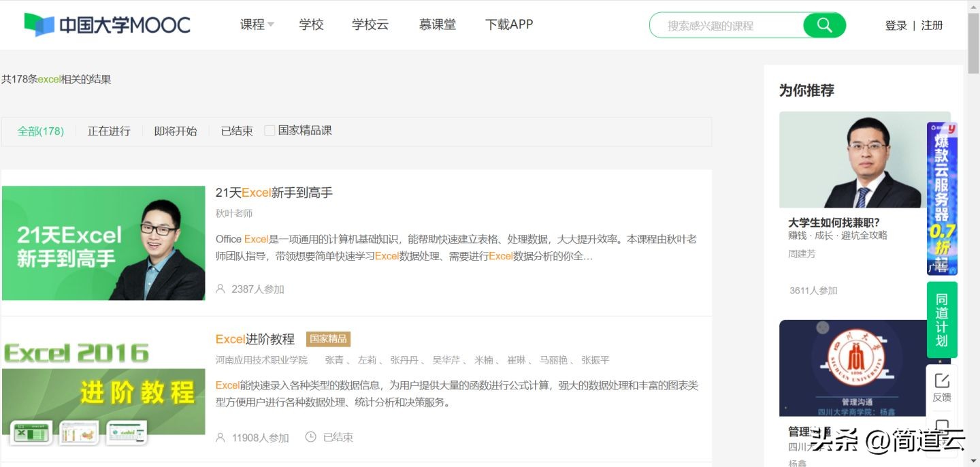This screenshot has height=467, width=980.
Task: Click the 中国大学MOOC logo
Action: point(108,25)
